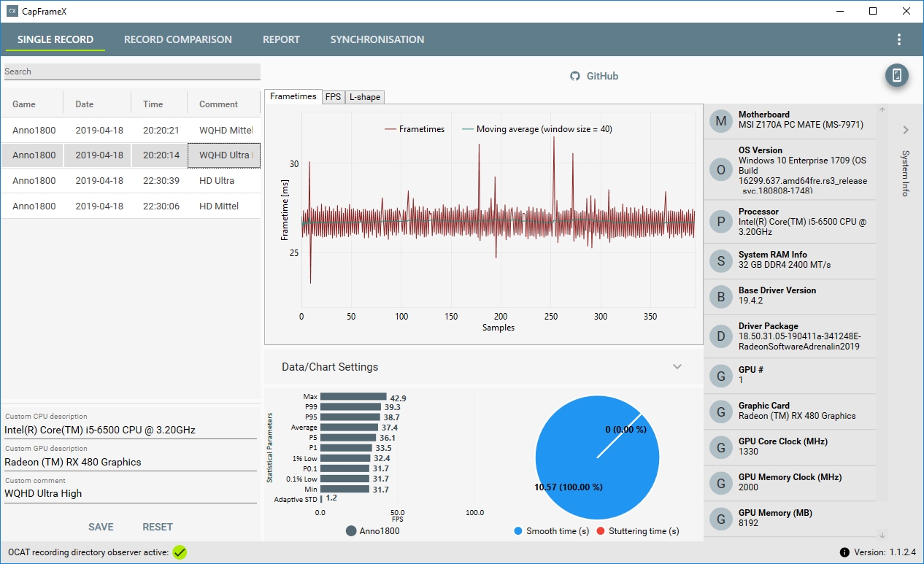
Task: Click the 20:20:14 time cell
Action: point(159,155)
